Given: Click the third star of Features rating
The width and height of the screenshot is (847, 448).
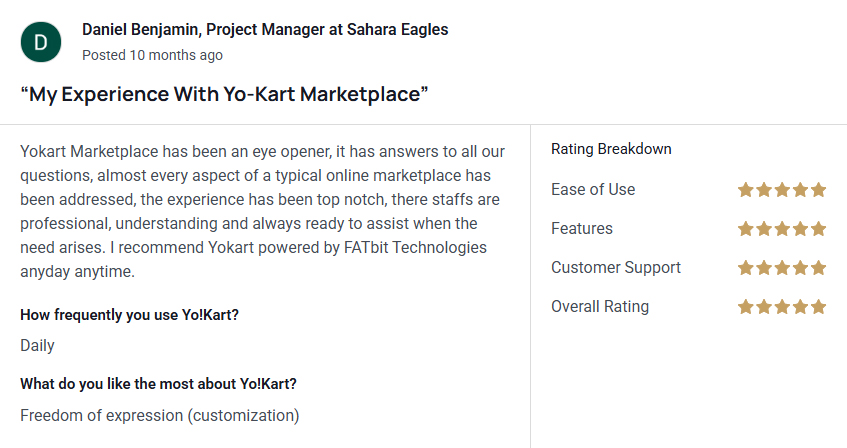Looking at the screenshot, I should click(x=782, y=229).
